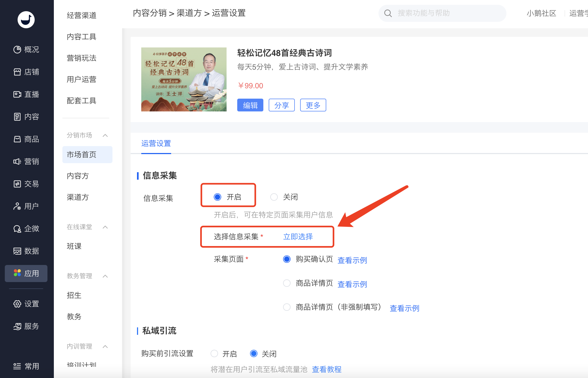Open 小鹅社区 community link
The width and height of the screenshot is (588, 378).
542,13
